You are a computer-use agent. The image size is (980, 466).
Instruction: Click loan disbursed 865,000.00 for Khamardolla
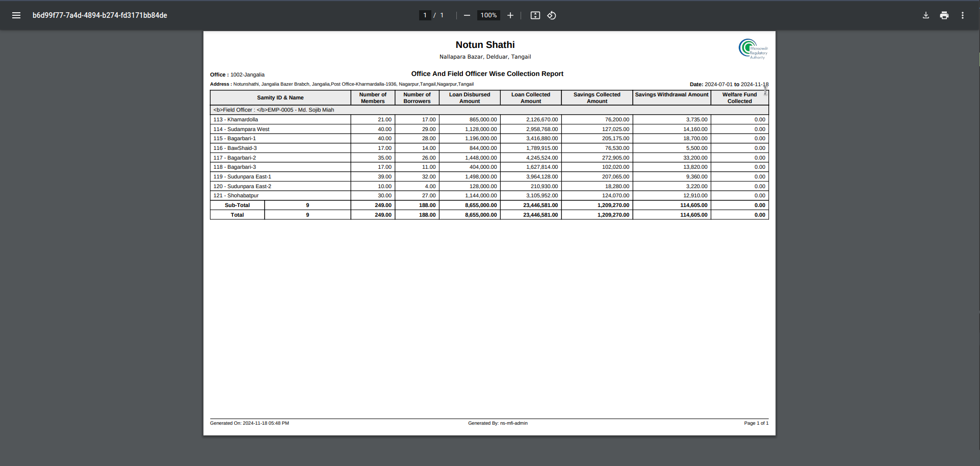tap(483, 120)
